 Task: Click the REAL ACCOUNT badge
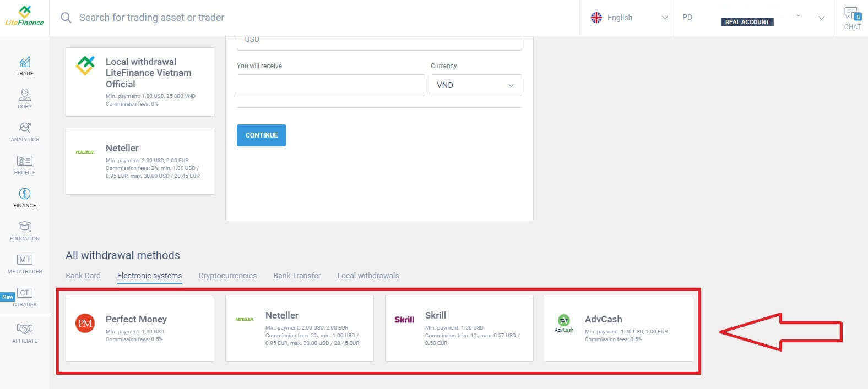[x=747, y=22]
